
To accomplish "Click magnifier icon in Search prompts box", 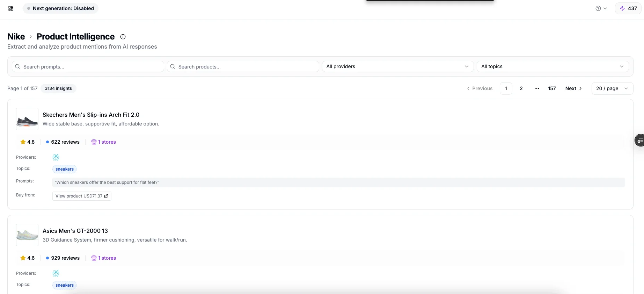I will pyautogui.click(x=17, y=66).
